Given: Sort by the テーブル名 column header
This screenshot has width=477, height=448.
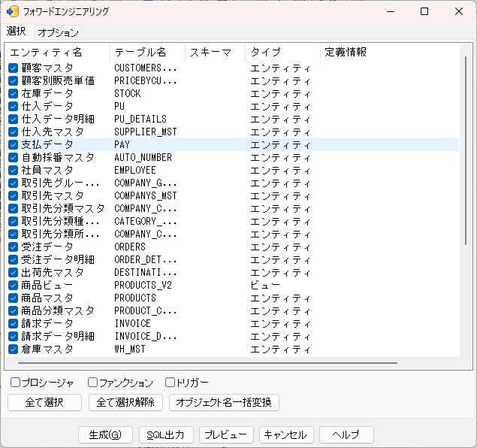Looking at the screenshot, I should coord(147,53).
